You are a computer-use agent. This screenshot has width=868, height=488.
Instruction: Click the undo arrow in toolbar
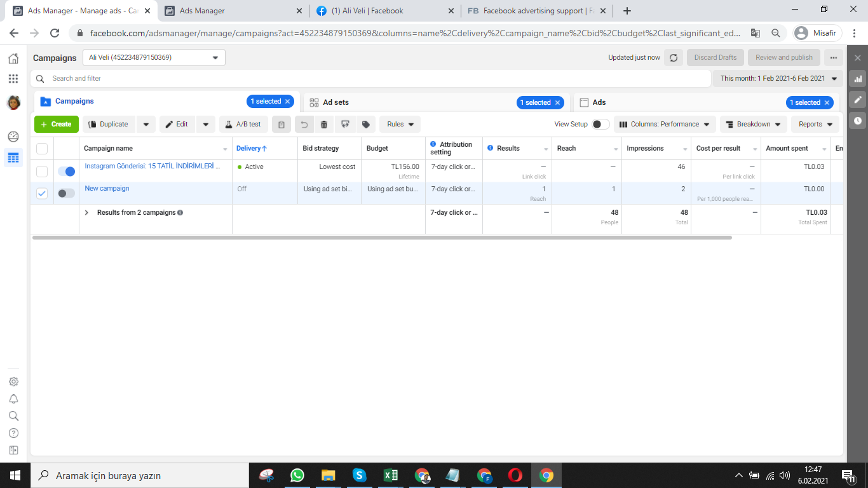[x=304, y=125]
